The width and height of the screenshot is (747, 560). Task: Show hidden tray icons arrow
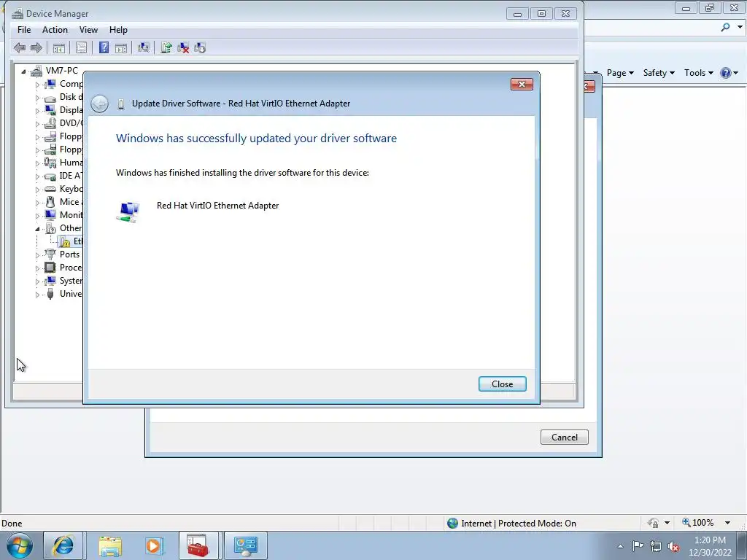620,546
